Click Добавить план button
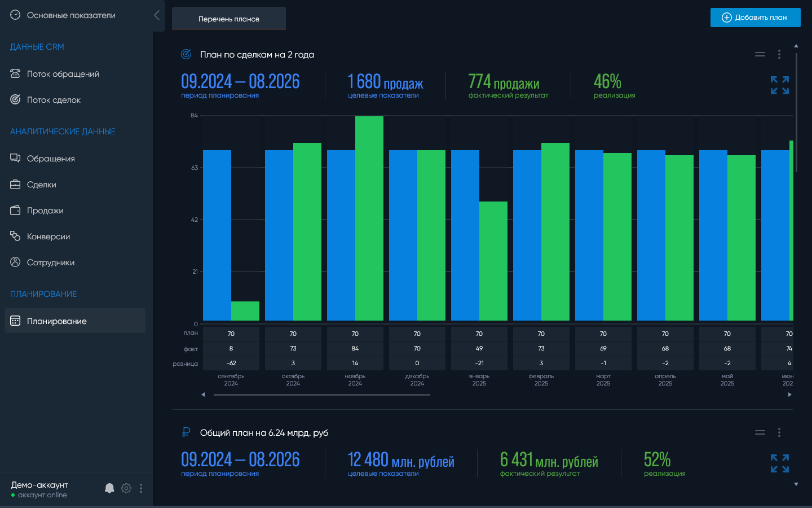The height and width of the screenshot is (508, 812). (756, 17)
